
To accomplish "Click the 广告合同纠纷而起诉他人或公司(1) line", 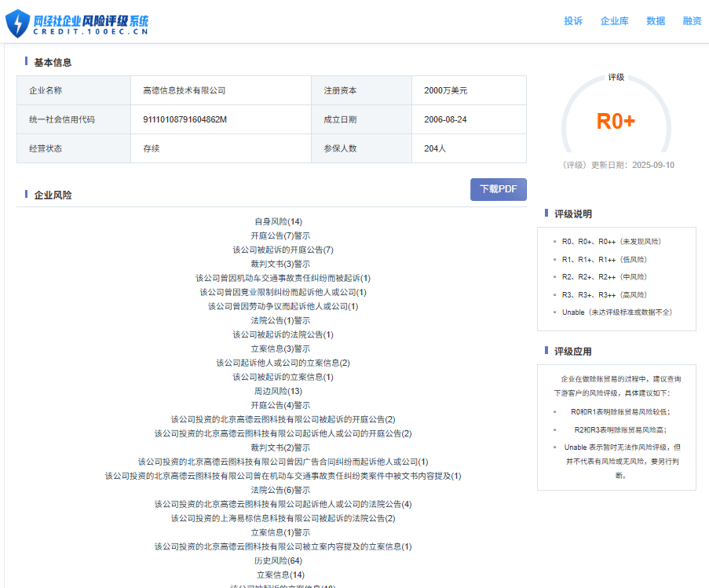I will pyautogui.click(x=283, y=462).
